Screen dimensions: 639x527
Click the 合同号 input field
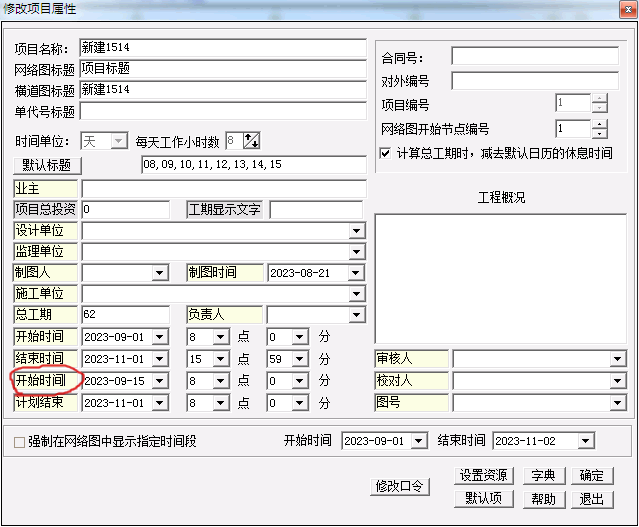pyautogui.click(x=535, y=56)
